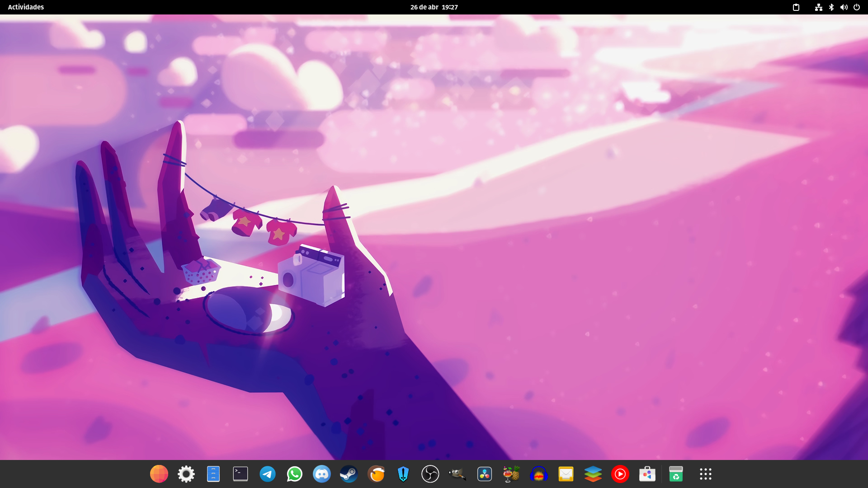Open the trash in the dock
The width and height of the screenshot is (868, 488).
pyautogui.click(x=675, y=474)
